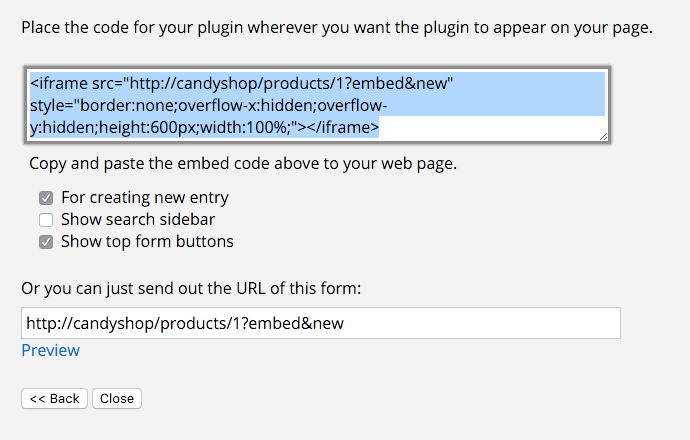Click the "Or you can just send out the URL" text

pos(190,289)
